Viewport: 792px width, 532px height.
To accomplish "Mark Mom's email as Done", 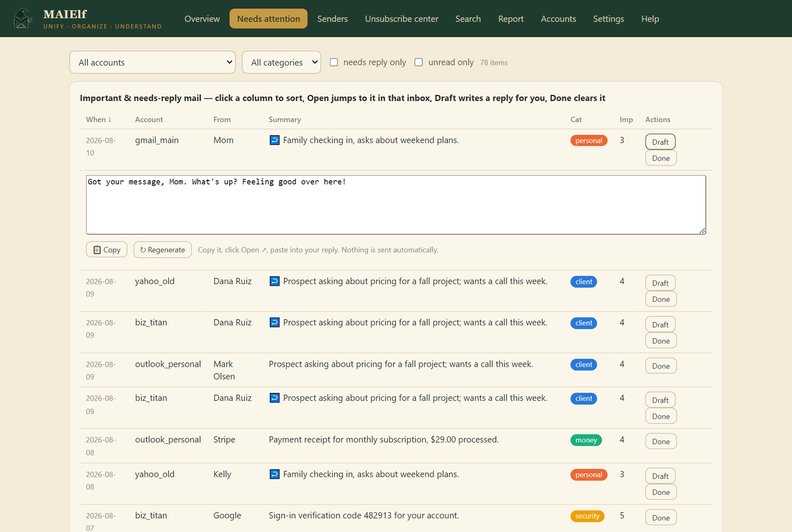I will (661, 158).
